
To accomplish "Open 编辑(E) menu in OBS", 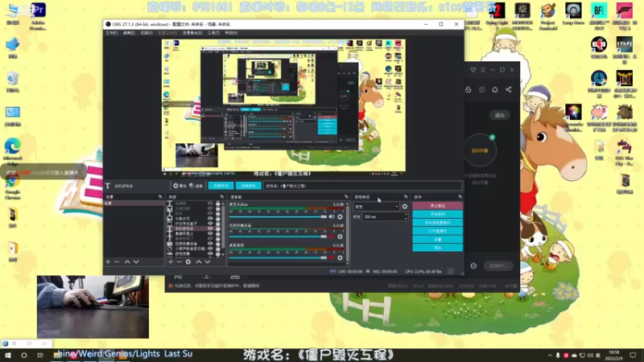I will click(129, 33).
